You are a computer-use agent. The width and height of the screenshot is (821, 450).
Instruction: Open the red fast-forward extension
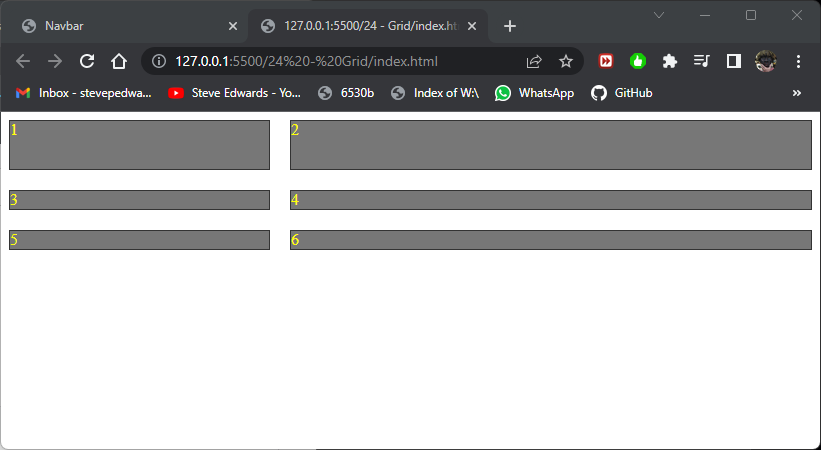[606, 61]
